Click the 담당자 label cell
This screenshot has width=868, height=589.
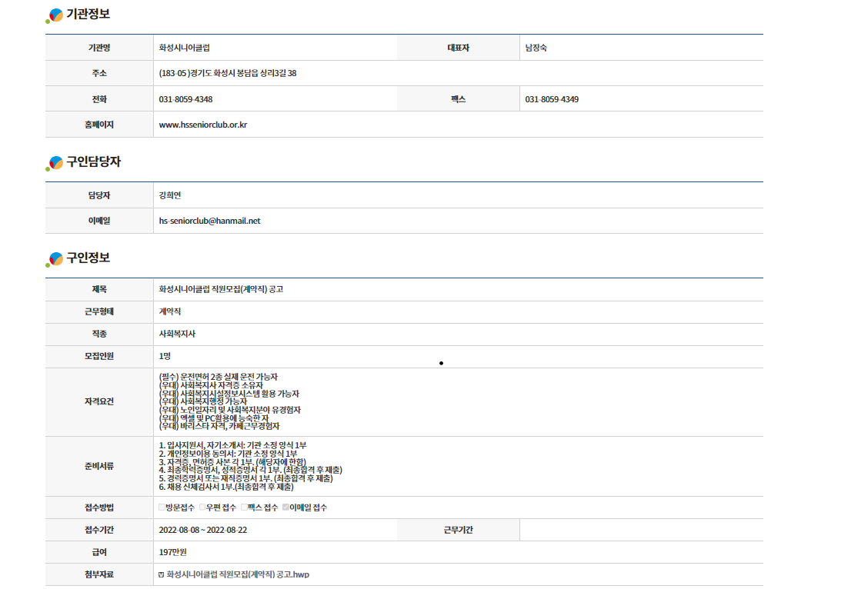click(x=99, y=195)
